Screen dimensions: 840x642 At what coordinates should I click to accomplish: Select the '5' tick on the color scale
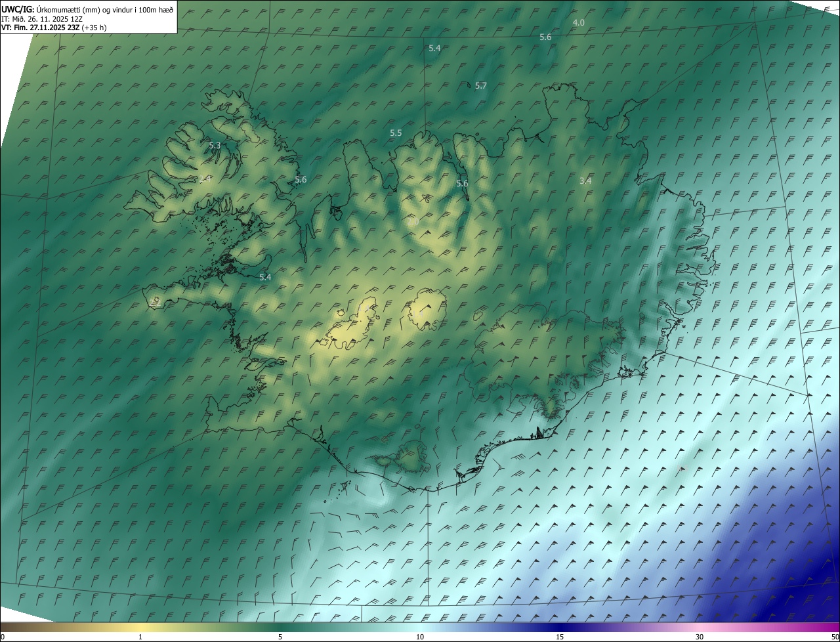(x=280, y=637)
